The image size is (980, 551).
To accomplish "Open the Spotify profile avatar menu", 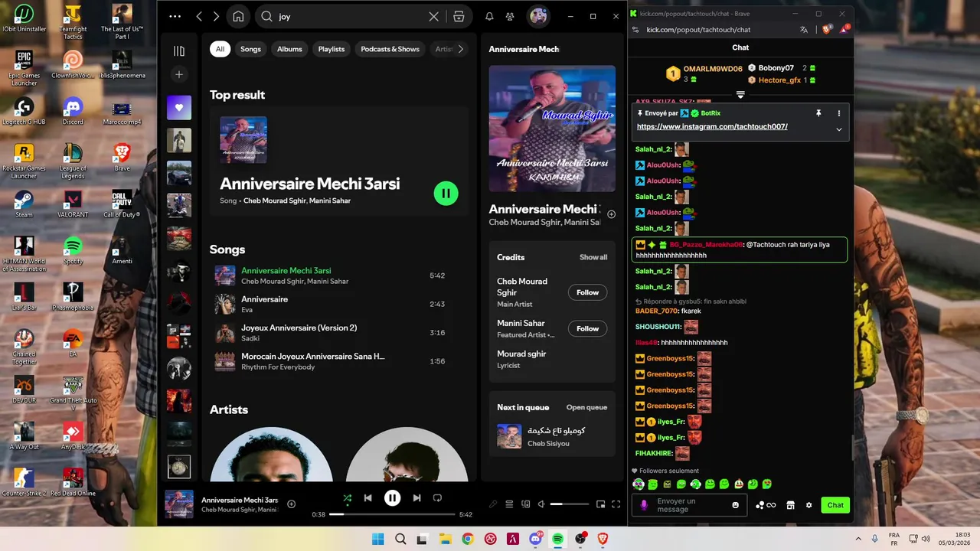I will [x=538, y=16].
